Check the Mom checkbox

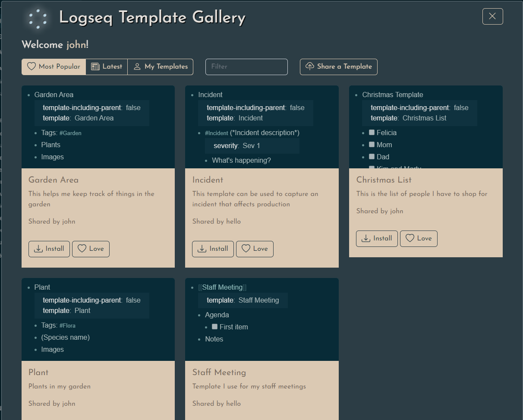(372, 145)
